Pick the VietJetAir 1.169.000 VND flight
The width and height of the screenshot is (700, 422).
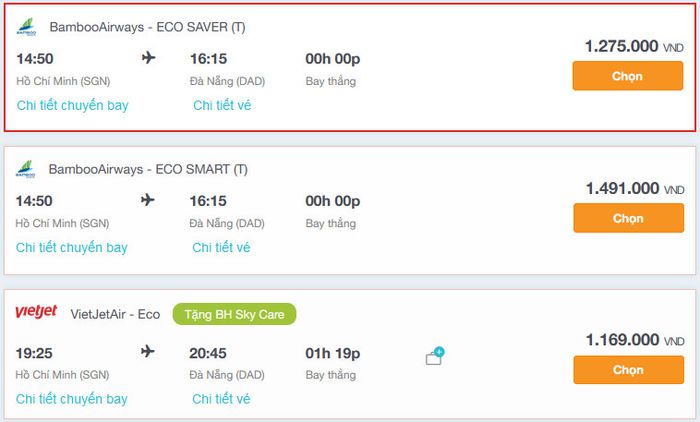[627, 370]
